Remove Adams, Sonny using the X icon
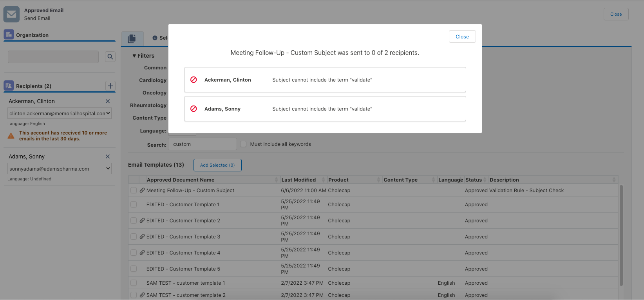 point(108,156)
